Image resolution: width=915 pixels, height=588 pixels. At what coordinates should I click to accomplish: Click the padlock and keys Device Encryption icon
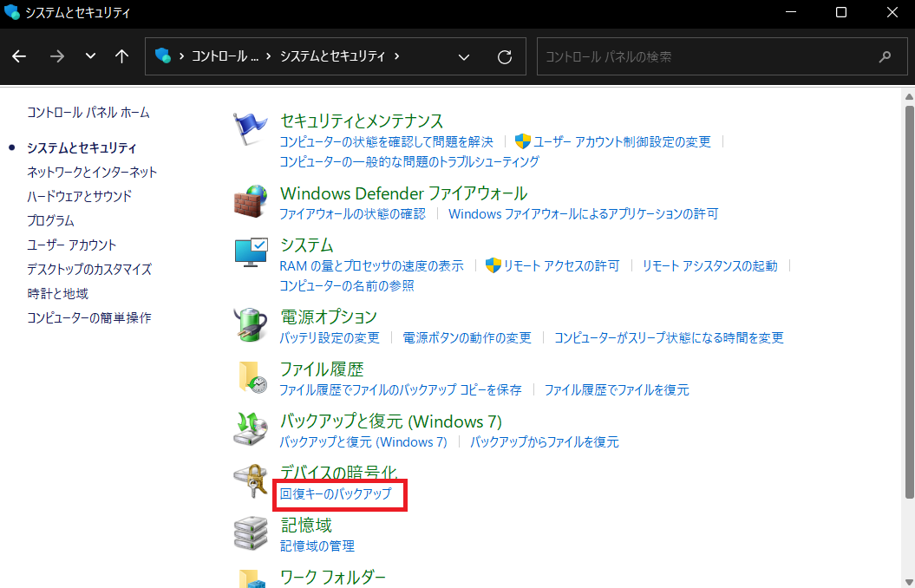point(251,481)
